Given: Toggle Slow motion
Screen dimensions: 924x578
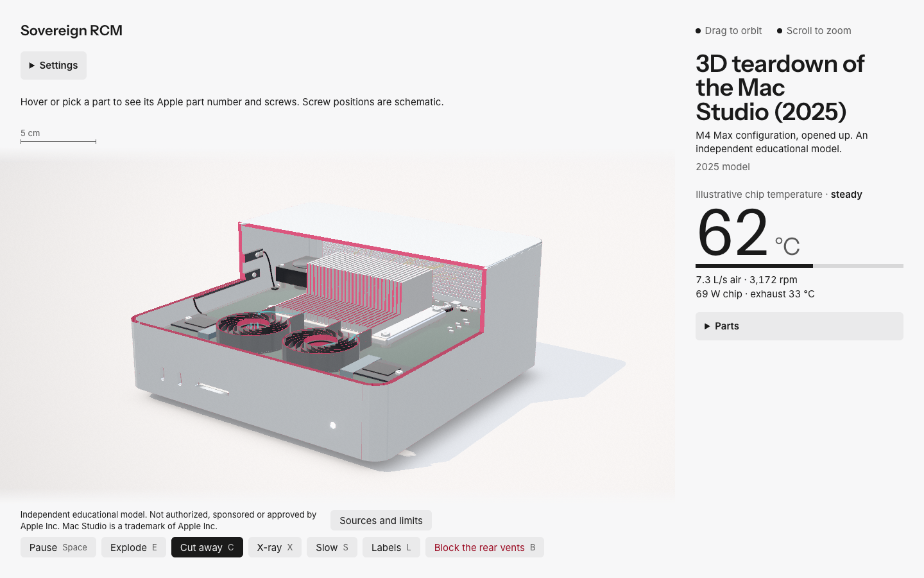Looking at the screenshot, I should tap(332, 547).
